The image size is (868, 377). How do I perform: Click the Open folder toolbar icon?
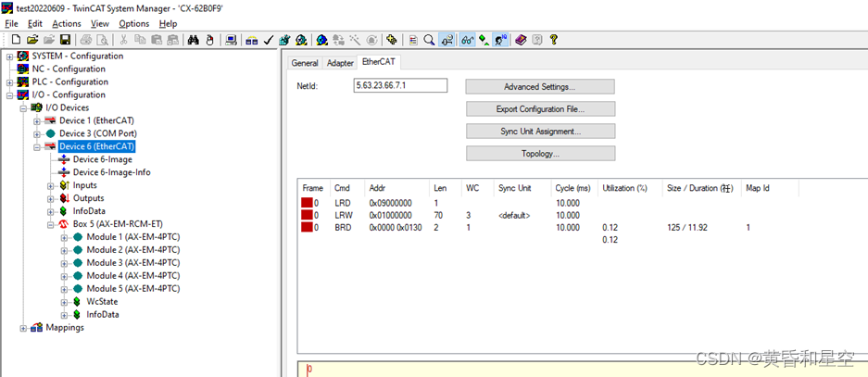coord(32,40)
